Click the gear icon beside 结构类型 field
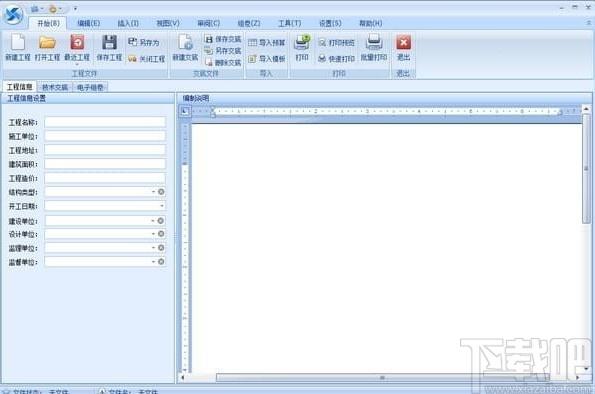The image size is (595, 394). (161, 192)
